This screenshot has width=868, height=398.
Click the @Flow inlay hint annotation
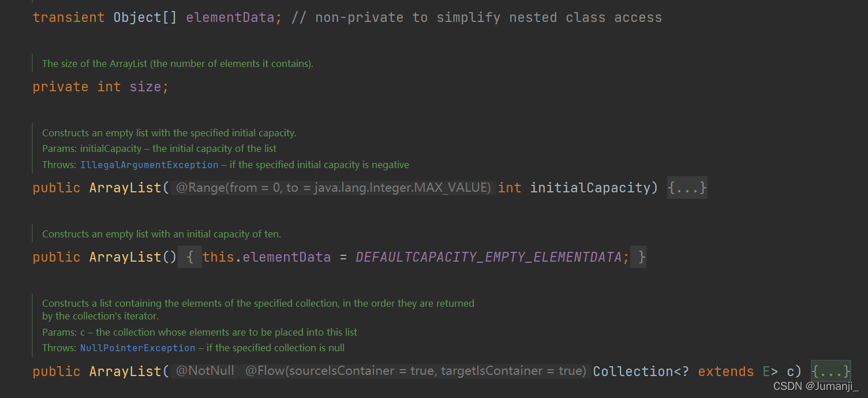click(416, 371)
